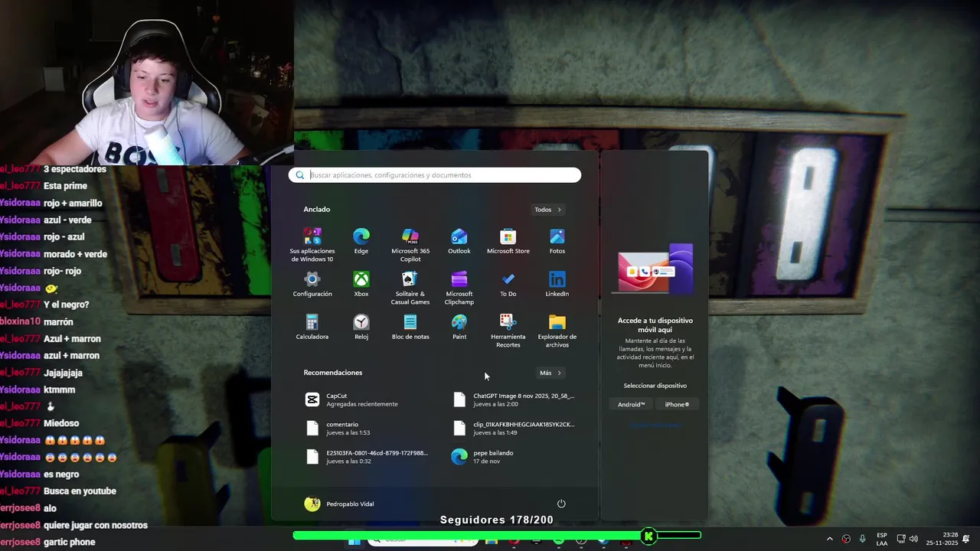This screenshot has width=980, height=551.
Task: Open the clock showing 23:28
Action: 942,539
